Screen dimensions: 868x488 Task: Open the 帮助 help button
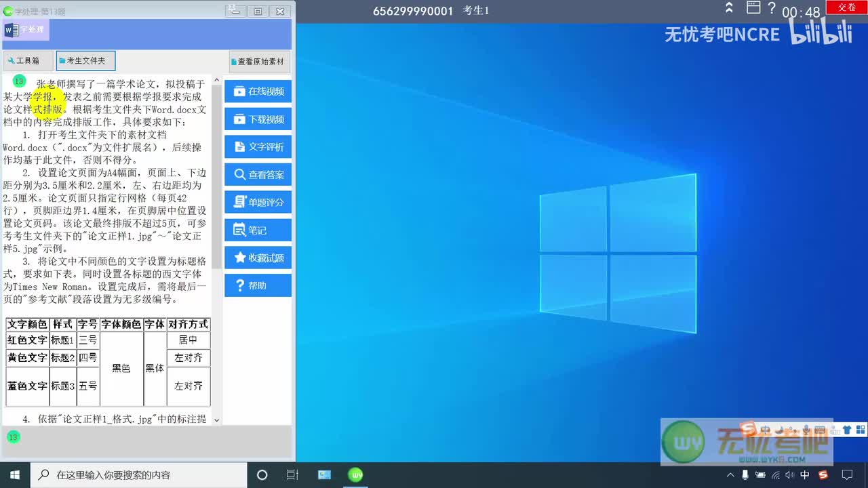click(x=258, y=285)
